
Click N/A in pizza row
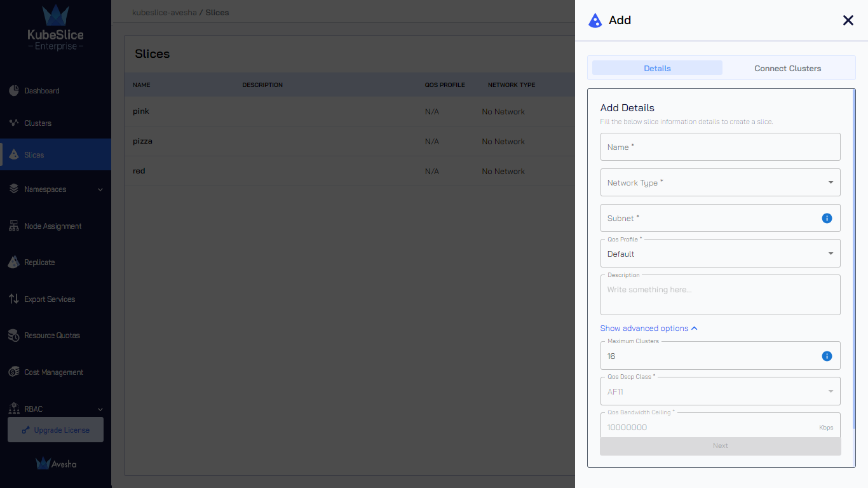tap(432, 142)
